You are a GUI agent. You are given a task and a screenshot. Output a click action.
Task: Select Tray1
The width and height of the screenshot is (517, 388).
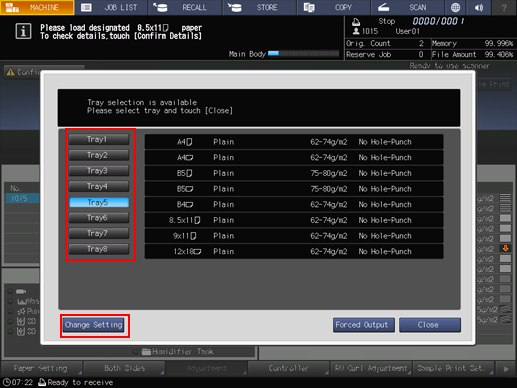click(99, 139)
